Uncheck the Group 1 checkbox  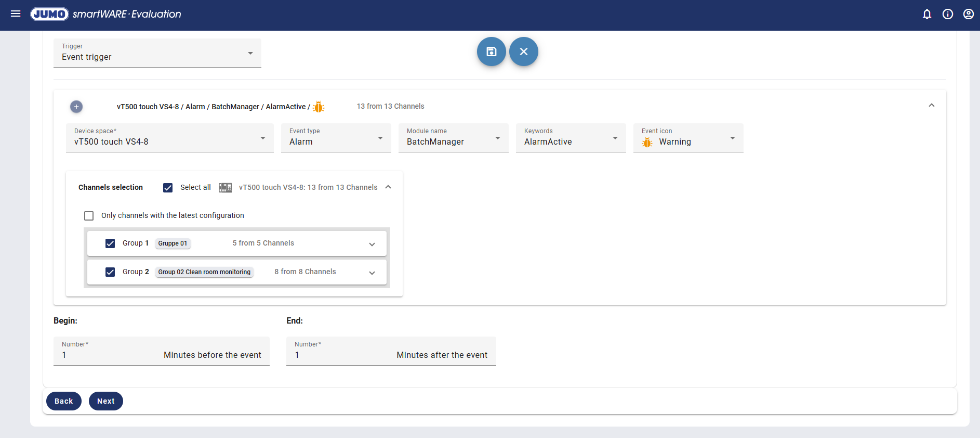[x=110, y=243]
